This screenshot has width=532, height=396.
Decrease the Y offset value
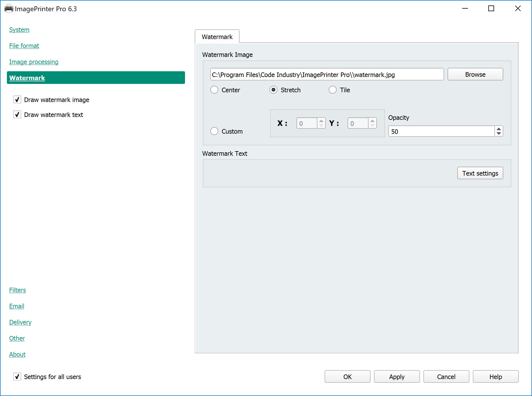373,126
